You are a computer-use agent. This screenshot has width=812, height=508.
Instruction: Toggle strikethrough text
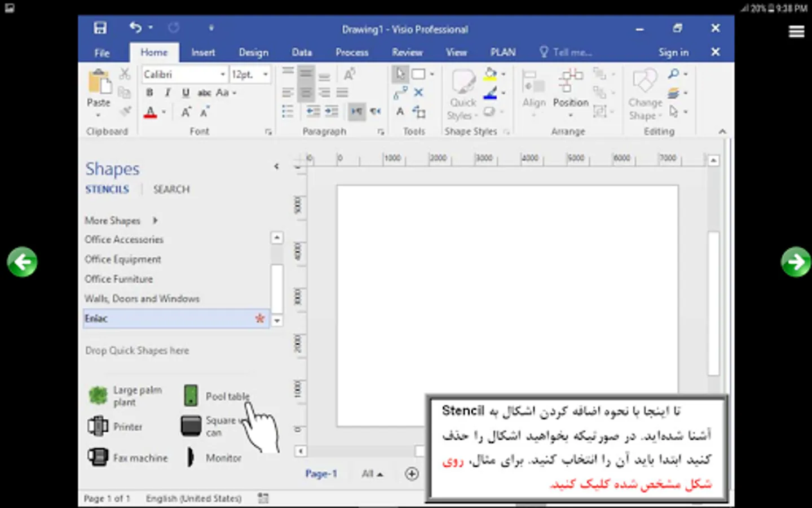pos(204,93)
